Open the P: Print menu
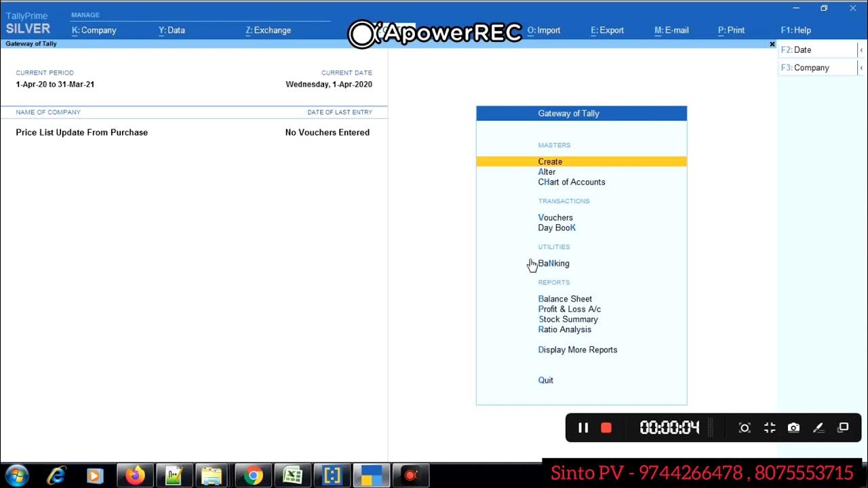868x488 pixels. tap(731, 30)
